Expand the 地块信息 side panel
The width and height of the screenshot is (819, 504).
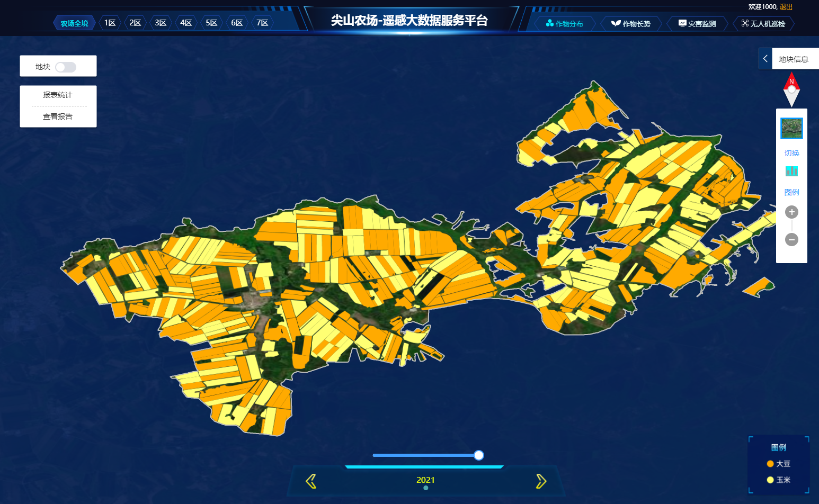pyautogui.click(x=765, y=59)
